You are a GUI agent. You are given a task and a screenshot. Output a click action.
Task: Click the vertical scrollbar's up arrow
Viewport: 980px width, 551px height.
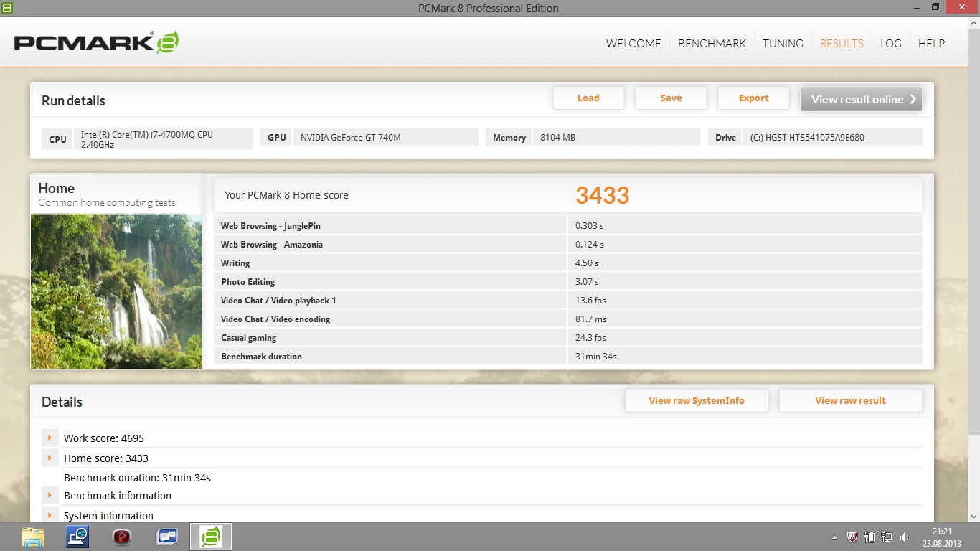[973, 22]
